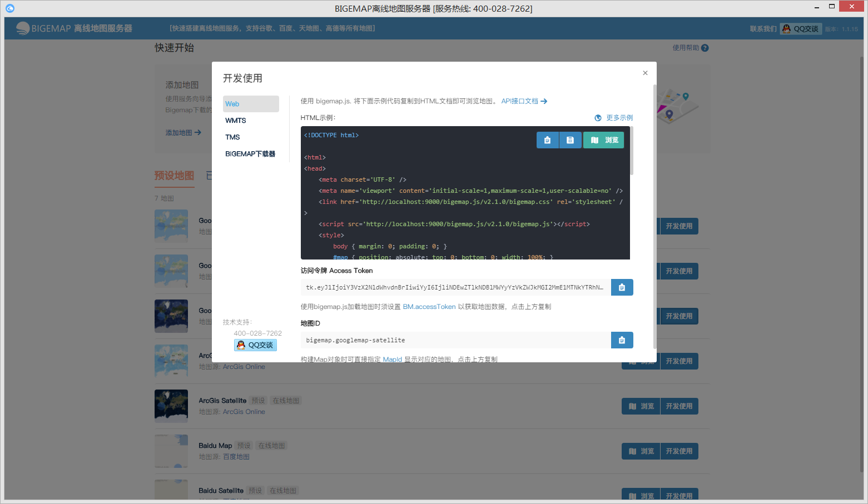
Task: Select the Web tab in the dialog
Action: pos(251,104)
